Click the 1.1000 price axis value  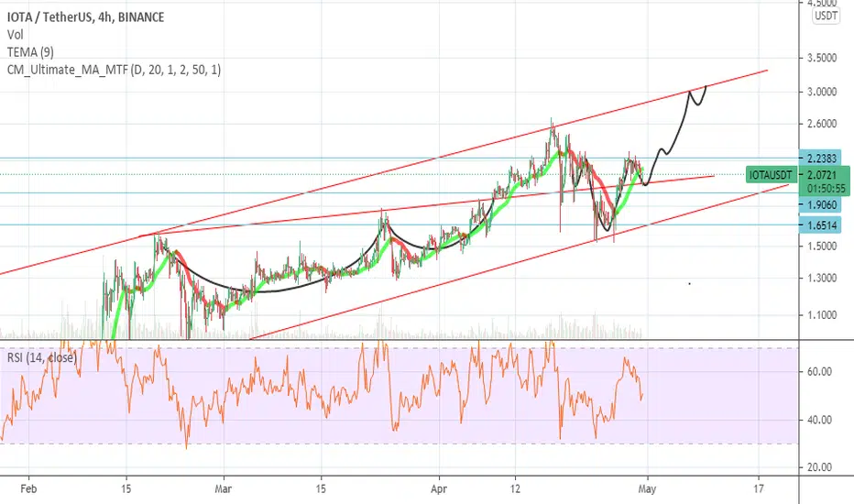pos(822,315)
